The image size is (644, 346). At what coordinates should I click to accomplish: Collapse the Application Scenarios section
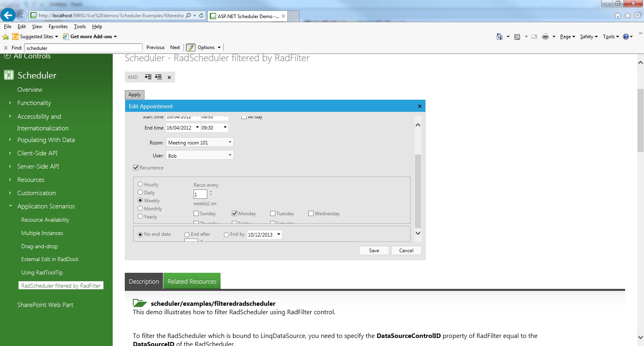10,206
